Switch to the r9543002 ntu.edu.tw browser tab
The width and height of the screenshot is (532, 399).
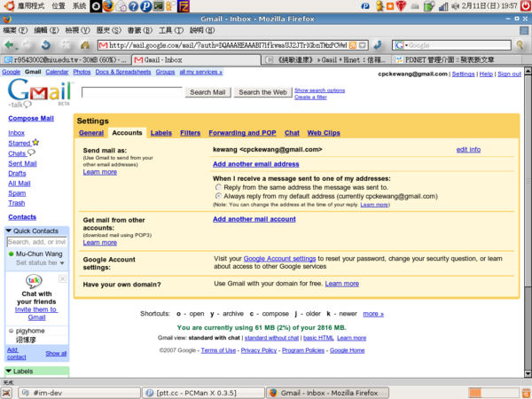[x=65, y=59]
